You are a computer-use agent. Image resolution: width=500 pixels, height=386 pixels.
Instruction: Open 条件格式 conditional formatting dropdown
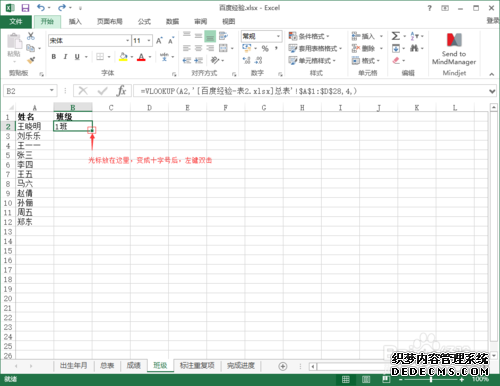309,36
